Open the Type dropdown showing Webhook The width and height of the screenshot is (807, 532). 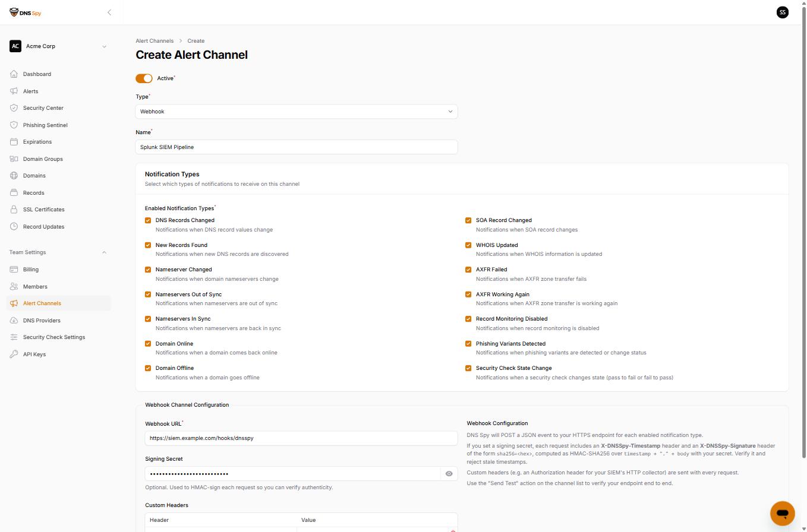click(297, 112)
